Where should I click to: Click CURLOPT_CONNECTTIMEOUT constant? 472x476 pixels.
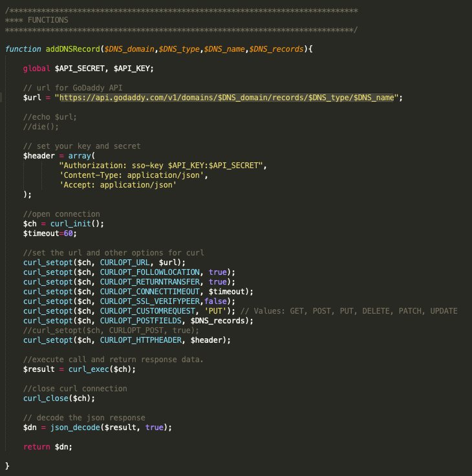[x=150, y=292]
